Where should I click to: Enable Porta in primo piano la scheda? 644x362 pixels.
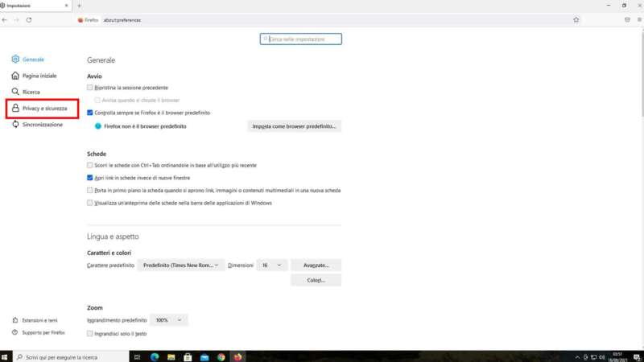(x=90, y=190)
